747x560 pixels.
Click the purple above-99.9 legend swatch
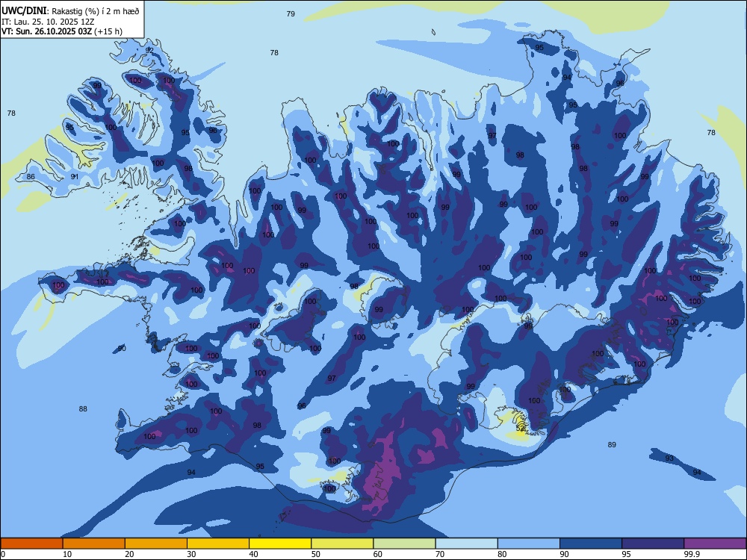point(715,544)
